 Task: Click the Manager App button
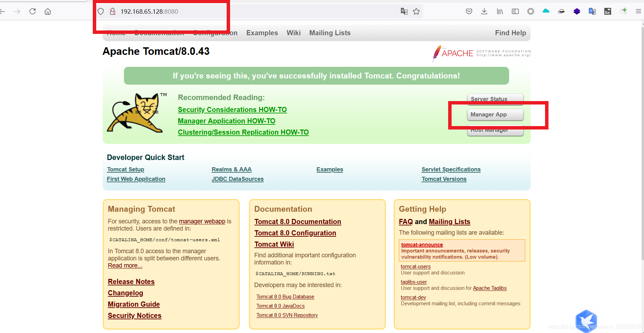coord(495,115)
